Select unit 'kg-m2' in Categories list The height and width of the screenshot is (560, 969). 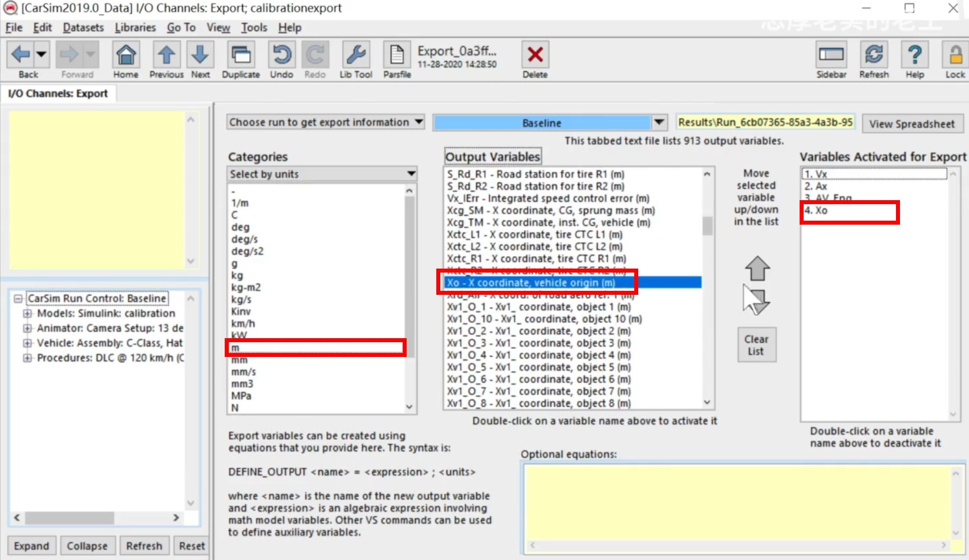[246, 287]
